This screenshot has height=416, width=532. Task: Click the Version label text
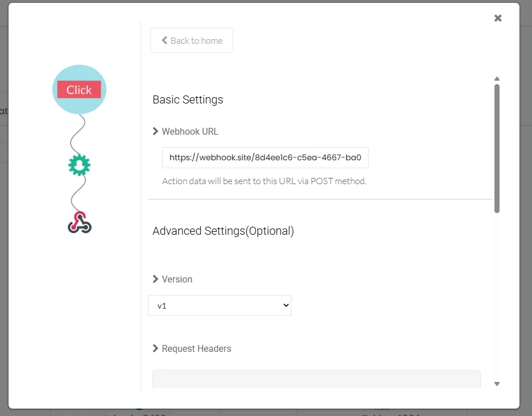click(177, 279)
